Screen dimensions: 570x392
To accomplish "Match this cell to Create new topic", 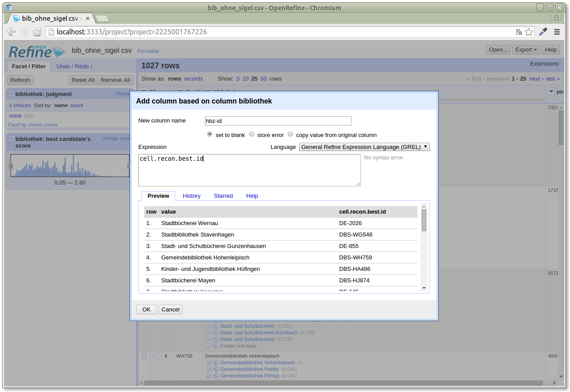I will 209,346.
